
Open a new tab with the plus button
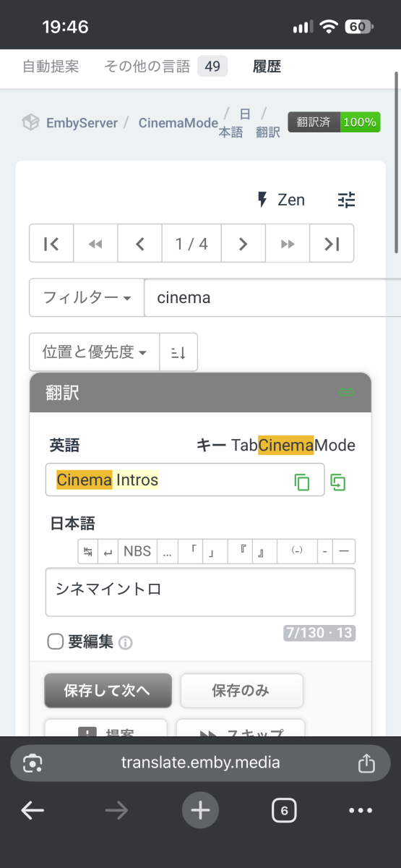(x=200, y=811)
